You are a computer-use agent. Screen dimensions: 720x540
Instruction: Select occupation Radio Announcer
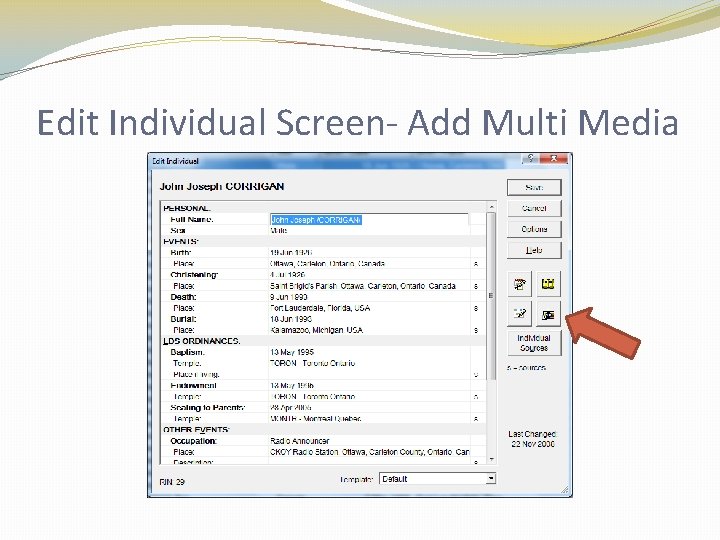click(300, 441)
